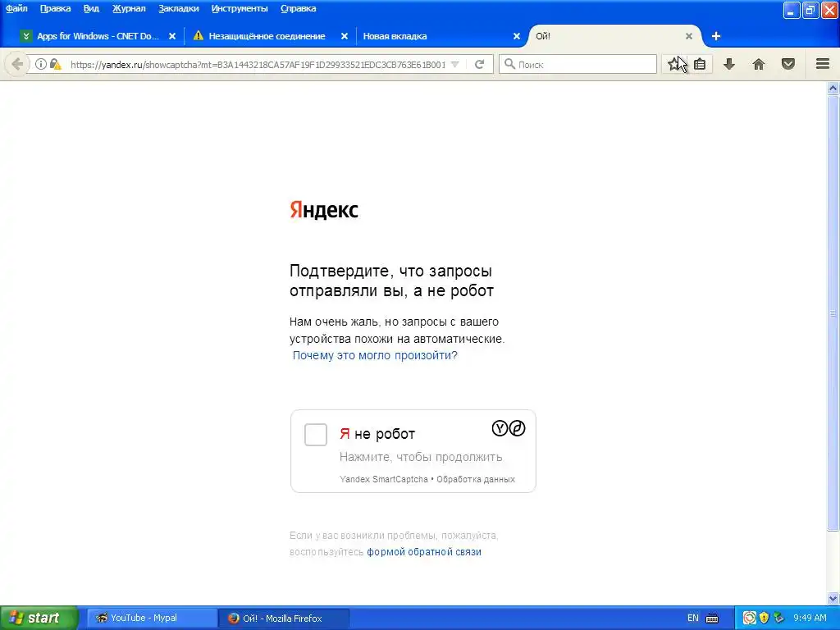Viewport: 840px width, 630px height.
Task: Open the Правка menu
Action: pos(55,8)
